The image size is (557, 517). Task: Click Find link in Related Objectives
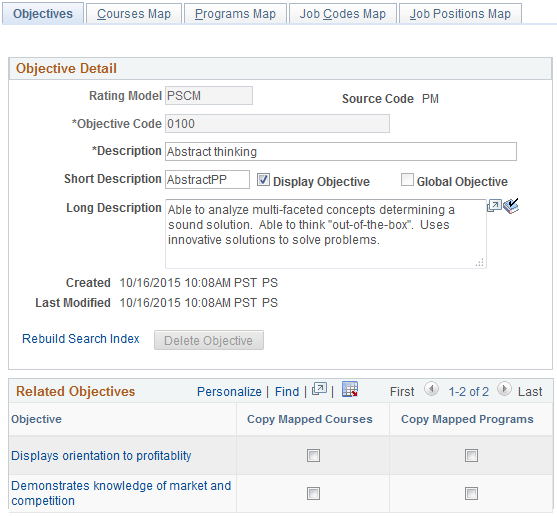pos(287,392)
